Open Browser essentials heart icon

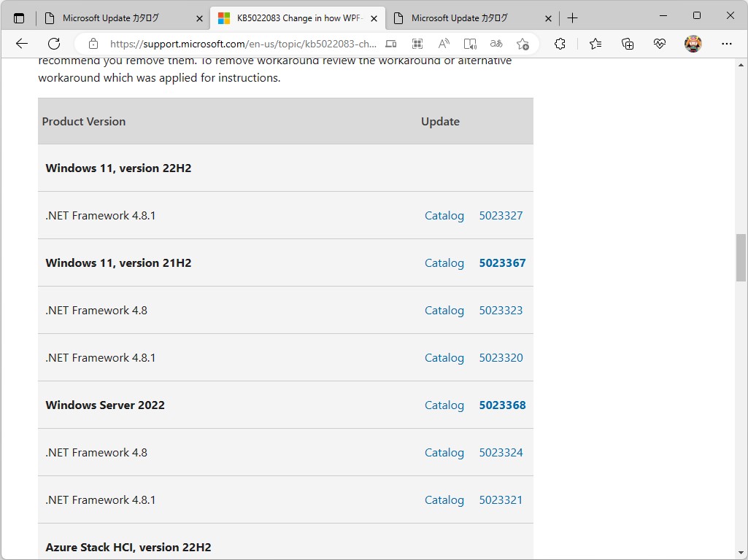660,44
